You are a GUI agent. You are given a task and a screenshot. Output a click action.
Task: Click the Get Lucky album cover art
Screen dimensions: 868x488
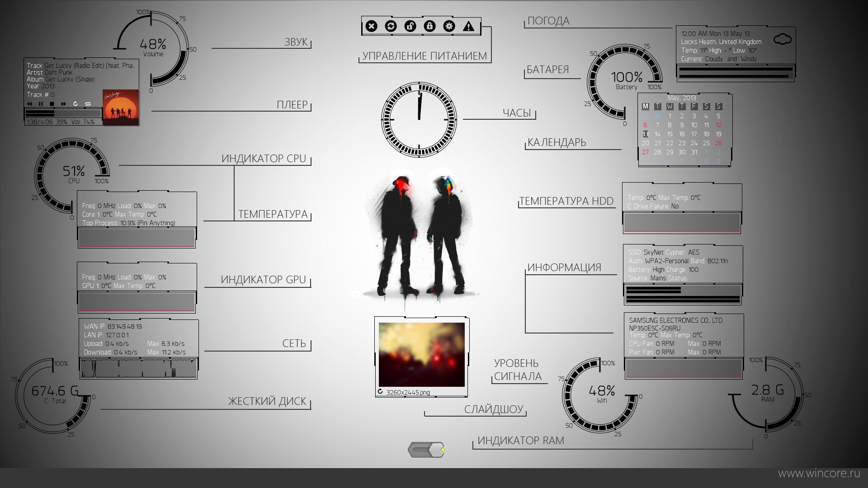121,107
